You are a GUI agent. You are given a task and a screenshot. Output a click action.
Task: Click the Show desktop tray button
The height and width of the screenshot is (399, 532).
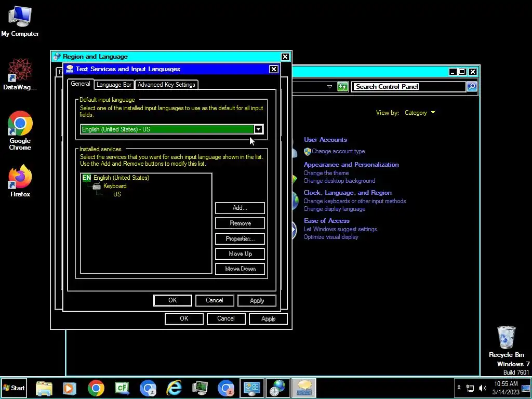pos(526,388)
